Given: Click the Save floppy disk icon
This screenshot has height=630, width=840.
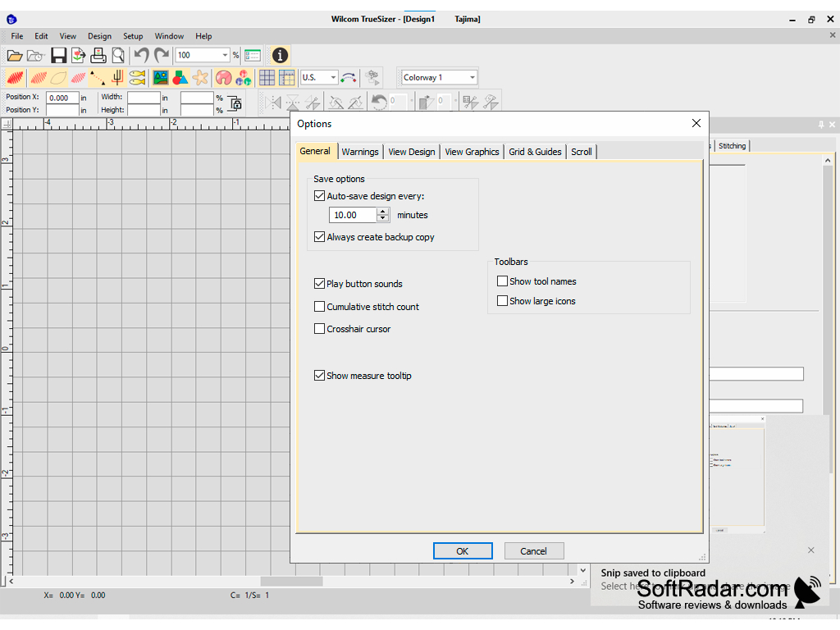Looking at the screenshot, I should [x=58, y=55].
